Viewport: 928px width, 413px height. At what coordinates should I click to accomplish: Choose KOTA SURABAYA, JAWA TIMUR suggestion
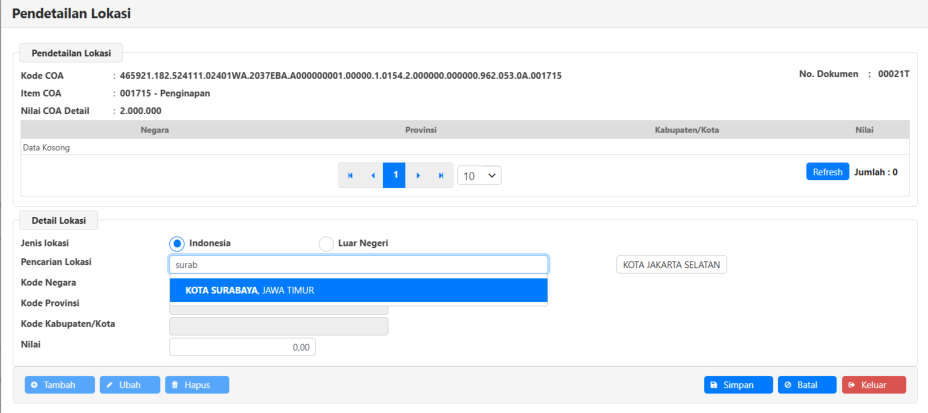click(x=359, y=291)
